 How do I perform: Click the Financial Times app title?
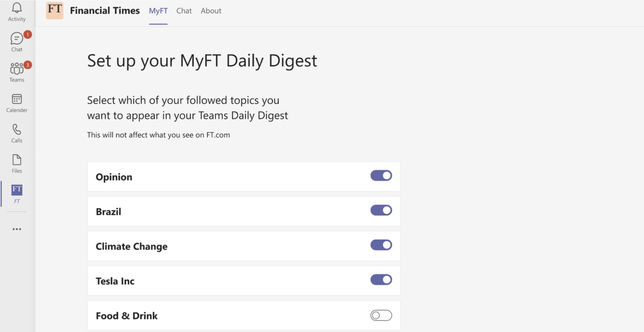(105, 10)
